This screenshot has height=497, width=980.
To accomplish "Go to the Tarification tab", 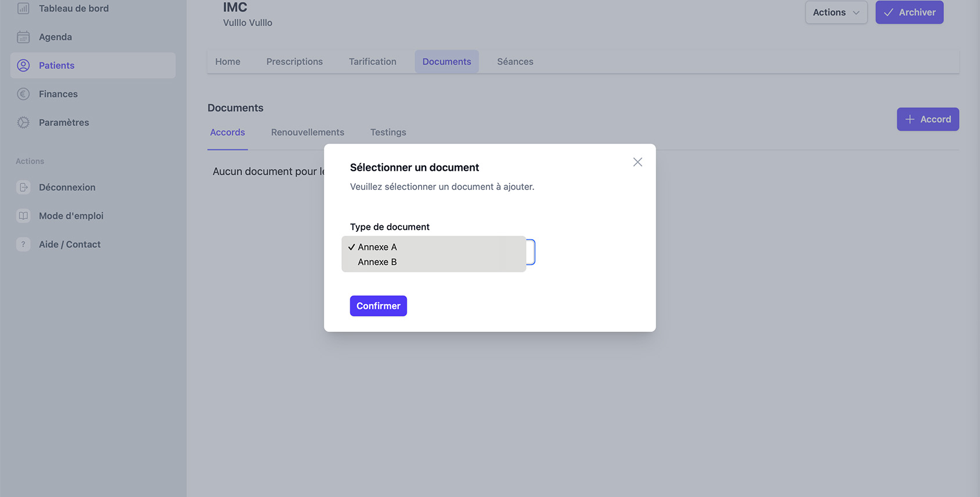I will point(373,62).
